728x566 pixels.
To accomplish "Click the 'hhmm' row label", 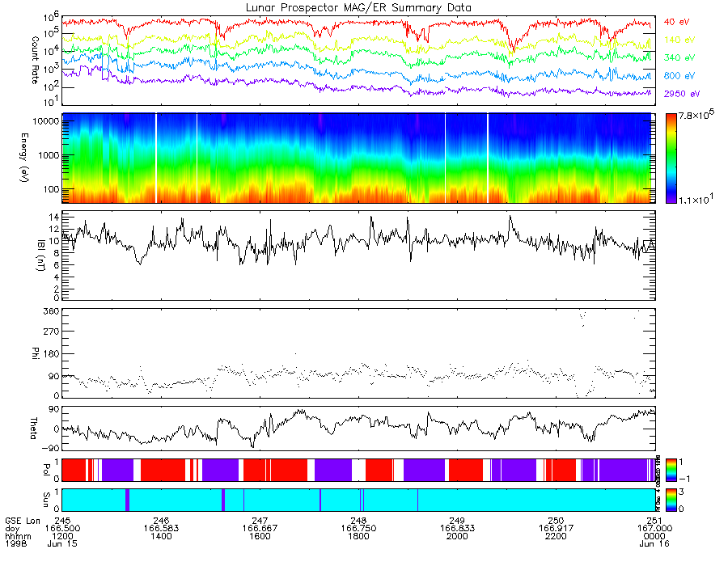I will (18, 536).
